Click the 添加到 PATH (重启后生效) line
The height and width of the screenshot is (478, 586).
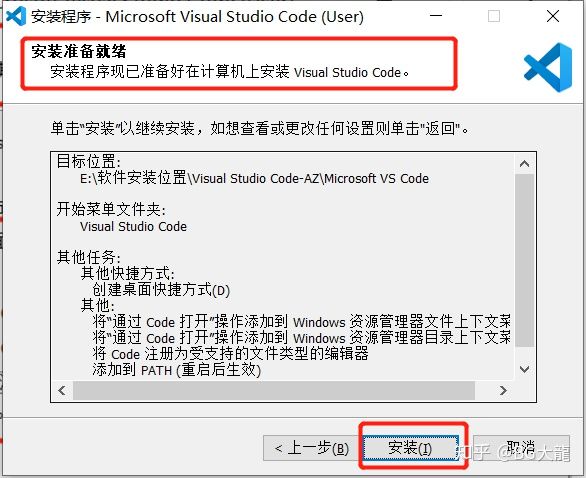176,370
